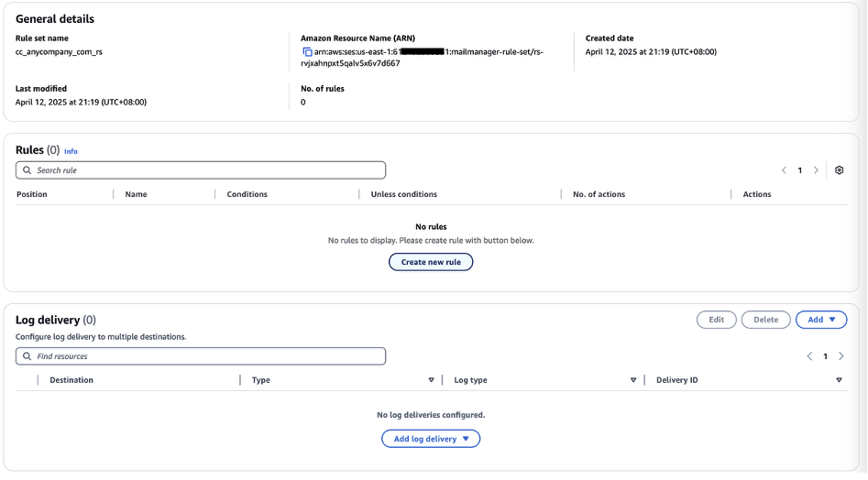Go to next page in Rules pagination

816,170
